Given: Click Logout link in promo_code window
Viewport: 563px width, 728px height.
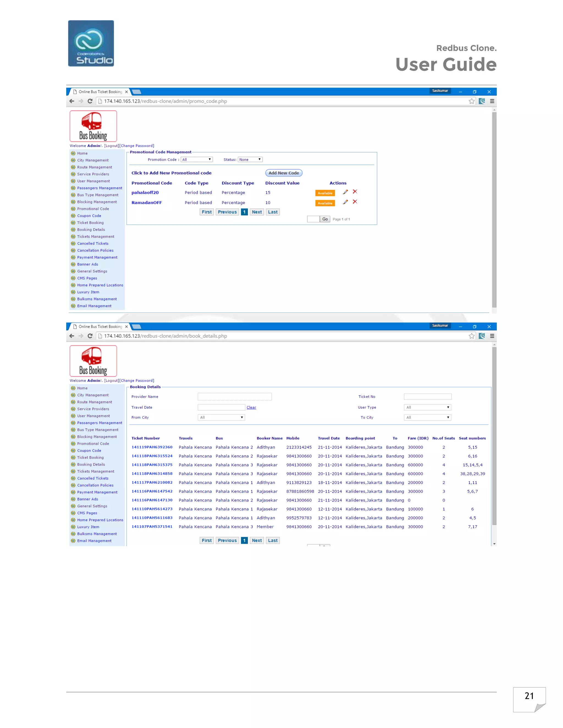Looking at the screenshot, I should [x=112, y=146].
